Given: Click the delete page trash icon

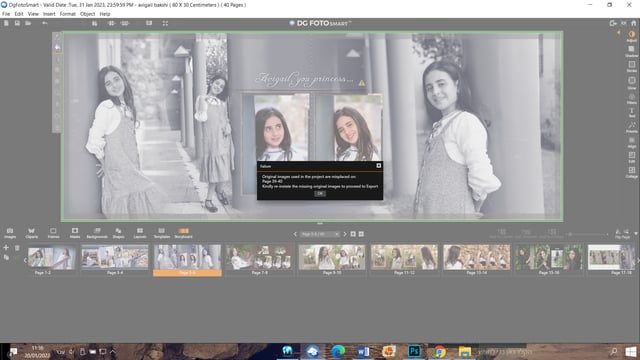Looking at the screenshot, I should click(17, 247).
